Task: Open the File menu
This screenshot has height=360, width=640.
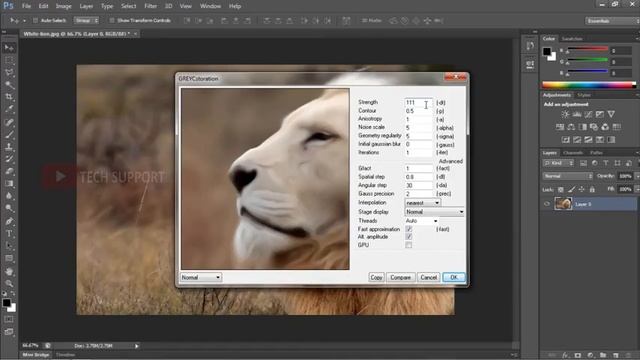Action: coord(26,6)
